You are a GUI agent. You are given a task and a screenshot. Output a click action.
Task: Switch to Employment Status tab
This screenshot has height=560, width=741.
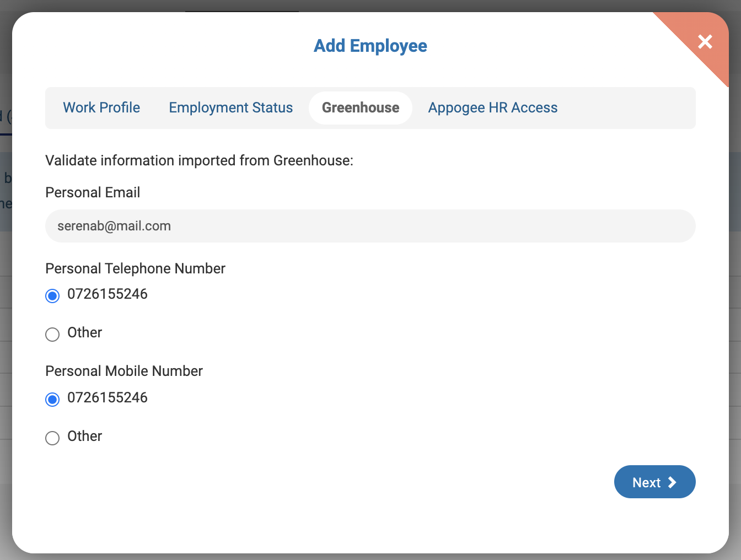(x=231, y=107)
